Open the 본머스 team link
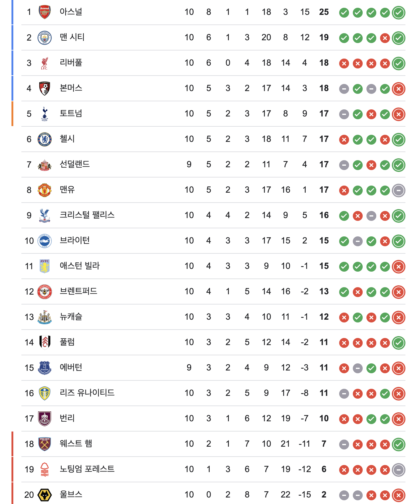This screenshot has height=504, width=420. click(x=71, y=88)
